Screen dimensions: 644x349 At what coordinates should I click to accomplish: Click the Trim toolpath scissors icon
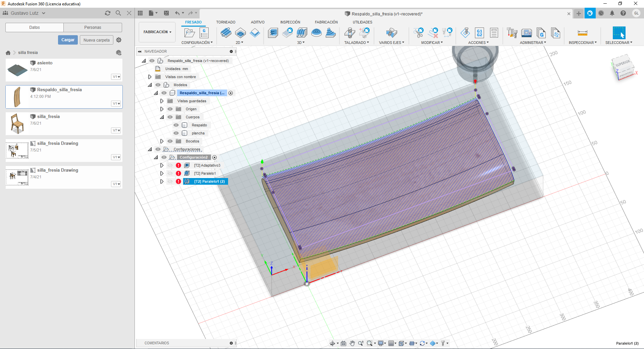pyautogui.click(x=419, y=33)
